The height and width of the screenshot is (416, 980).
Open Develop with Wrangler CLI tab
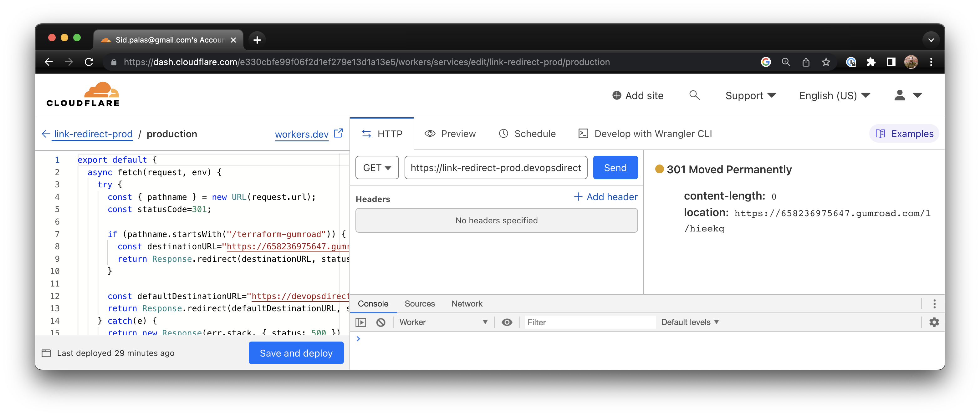(x=645, y=134)
